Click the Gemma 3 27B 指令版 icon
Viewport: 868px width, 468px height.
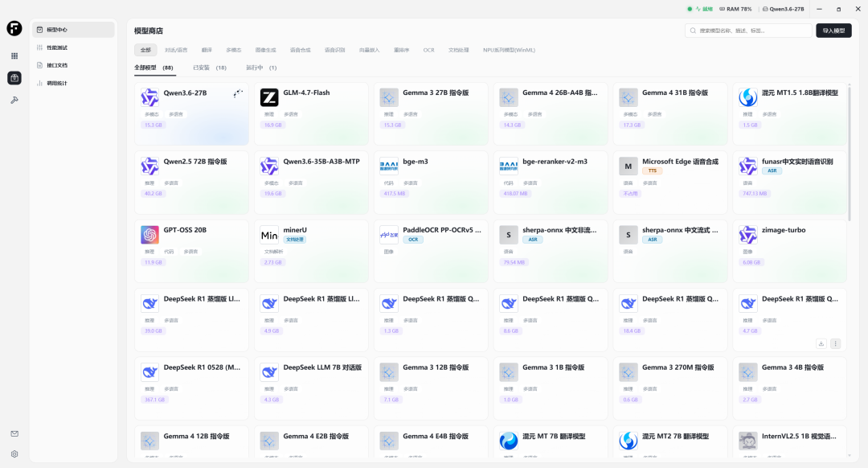pos(389,97)
